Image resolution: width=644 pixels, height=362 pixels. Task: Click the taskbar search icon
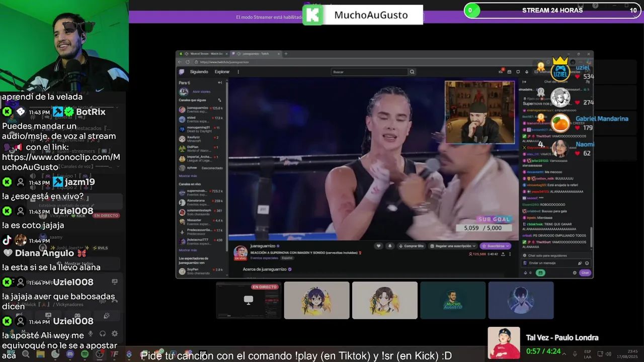tap(26, 354)
